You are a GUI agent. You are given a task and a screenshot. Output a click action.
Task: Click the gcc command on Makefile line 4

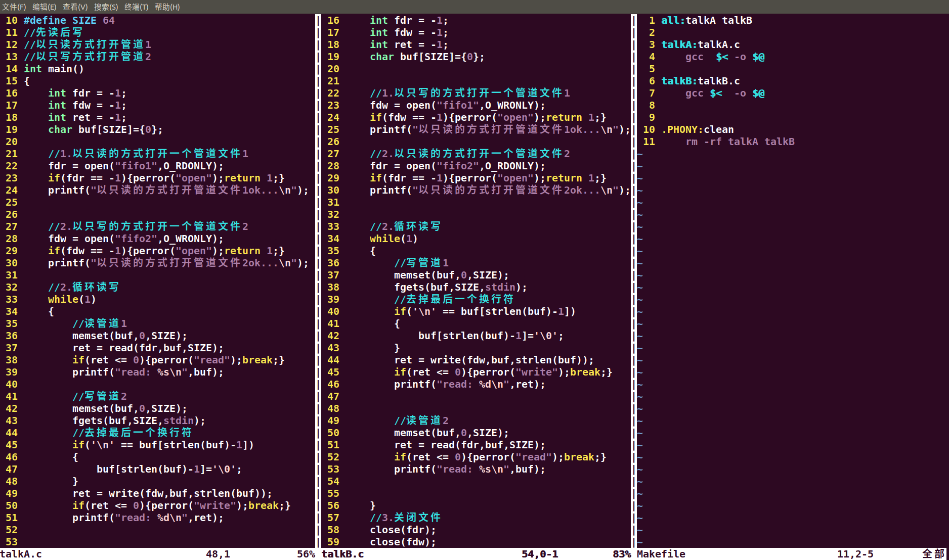click(725, 57)
